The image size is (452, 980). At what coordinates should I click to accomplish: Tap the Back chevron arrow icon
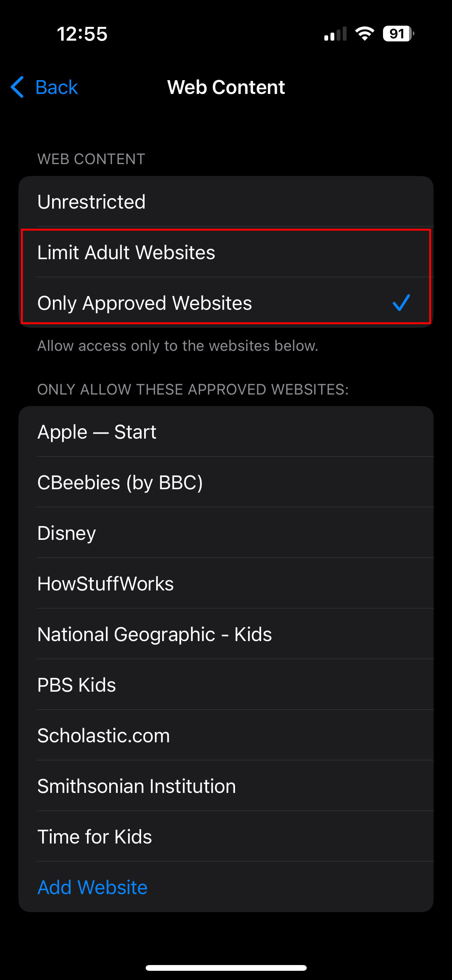[x=18, y=87]
